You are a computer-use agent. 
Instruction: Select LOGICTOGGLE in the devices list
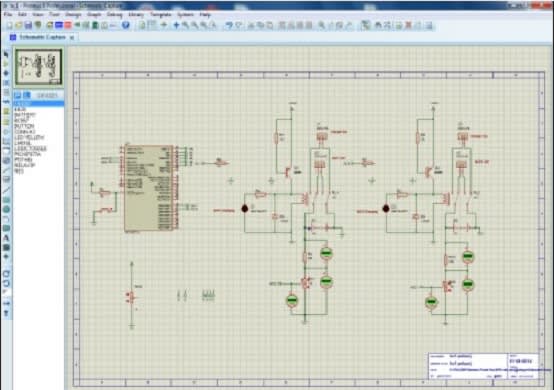click(30, 149)
